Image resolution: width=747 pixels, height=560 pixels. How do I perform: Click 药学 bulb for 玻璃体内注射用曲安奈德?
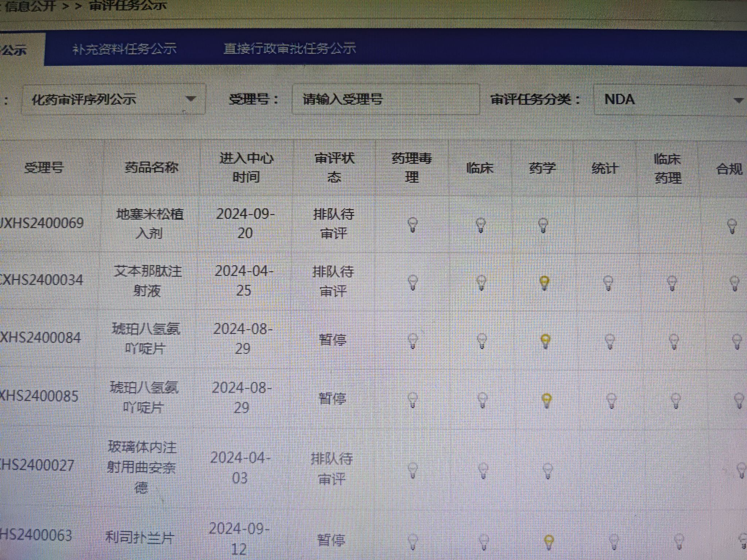(548, 471)
